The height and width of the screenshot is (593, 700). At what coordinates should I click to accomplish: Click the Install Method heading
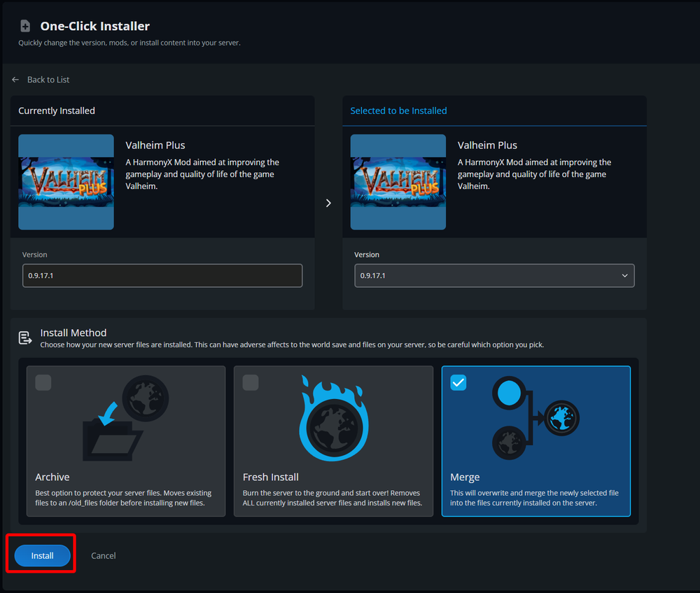pyautogui.click(x=73, y=333)
